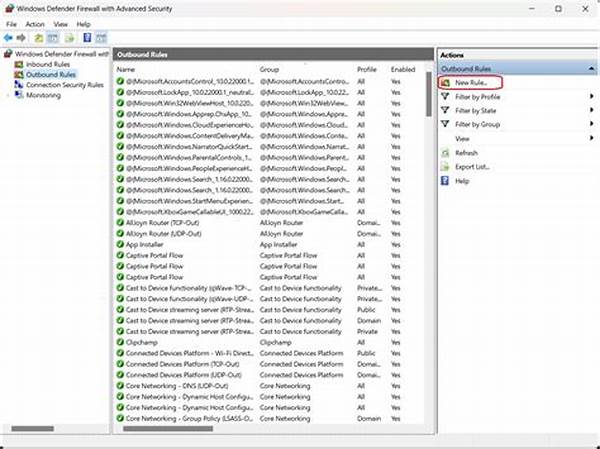Open the Filter by State submenu arrow
The height and width of the screenshot is (449, 600).
click(592, 110)
